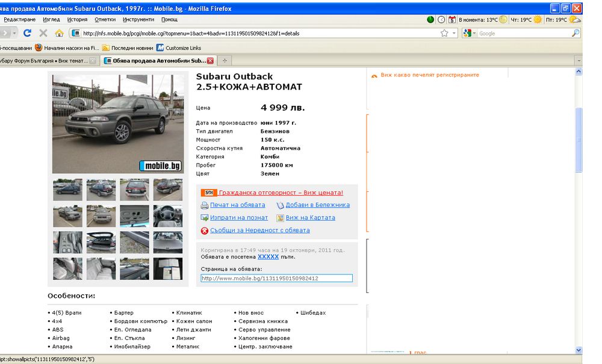Click the map icon beside Виж на Картата
The width and height of the screenshot is (602, 364).
point(281,218)
